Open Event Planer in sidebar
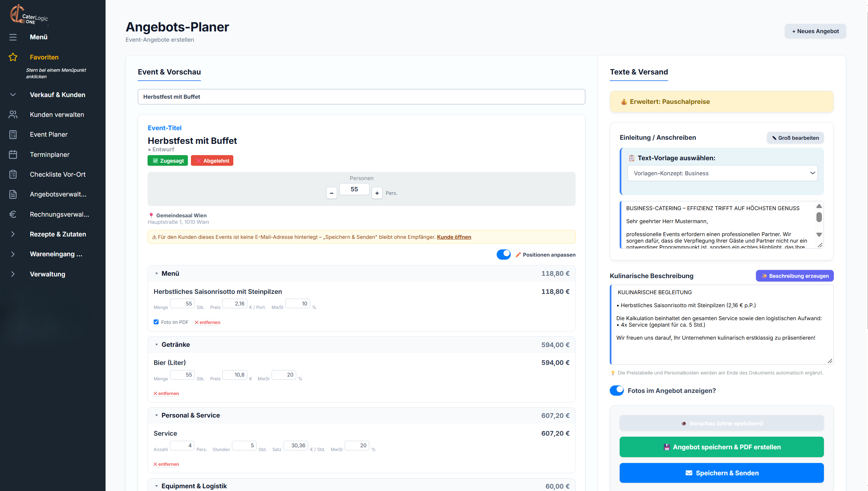 point(49,135)
